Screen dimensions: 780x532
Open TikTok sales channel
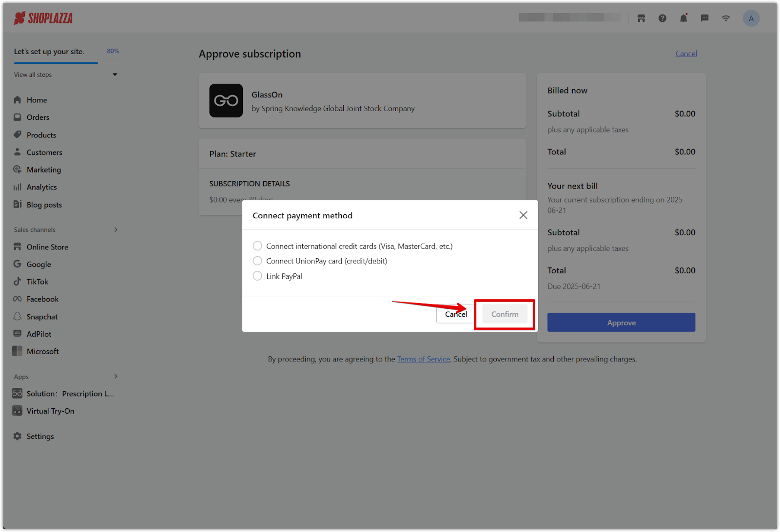pos(38,282)
